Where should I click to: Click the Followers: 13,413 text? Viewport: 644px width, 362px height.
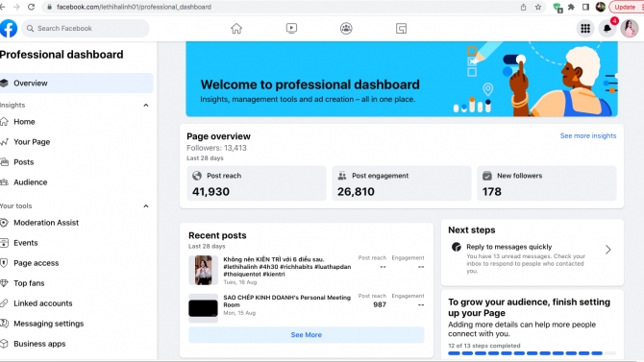(216, 148)
